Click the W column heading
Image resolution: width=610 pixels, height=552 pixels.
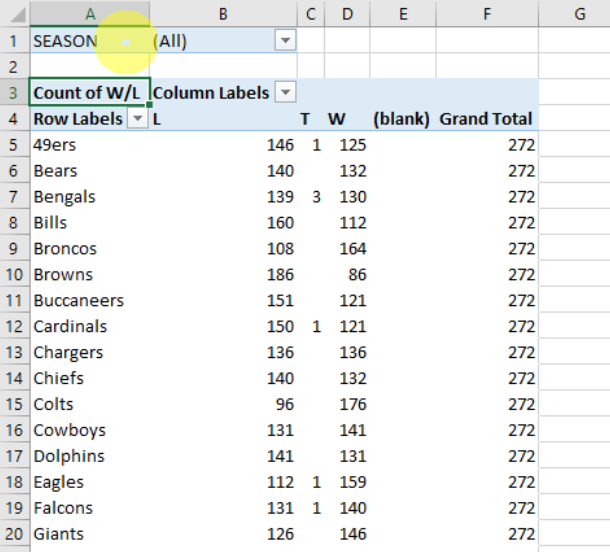click(337, 119)
